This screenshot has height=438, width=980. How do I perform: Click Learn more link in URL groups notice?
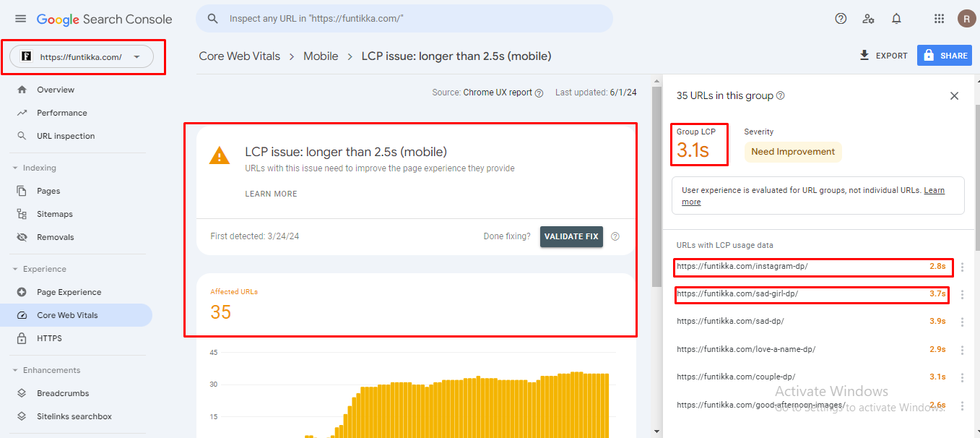click(x=934, y=190)
